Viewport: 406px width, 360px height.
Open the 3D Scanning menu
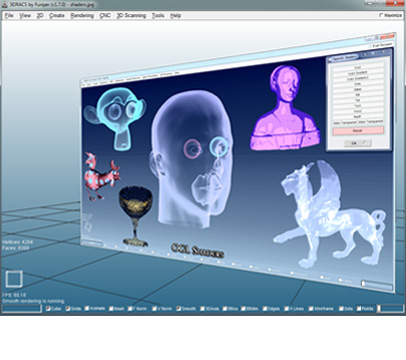click(x=131, y=15)
